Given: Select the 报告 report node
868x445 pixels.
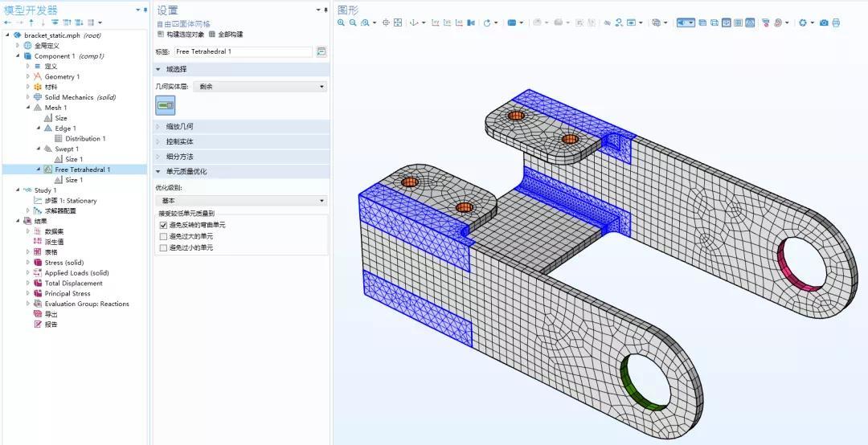Looking at the screenshot, I should click(x=51, y=325).
